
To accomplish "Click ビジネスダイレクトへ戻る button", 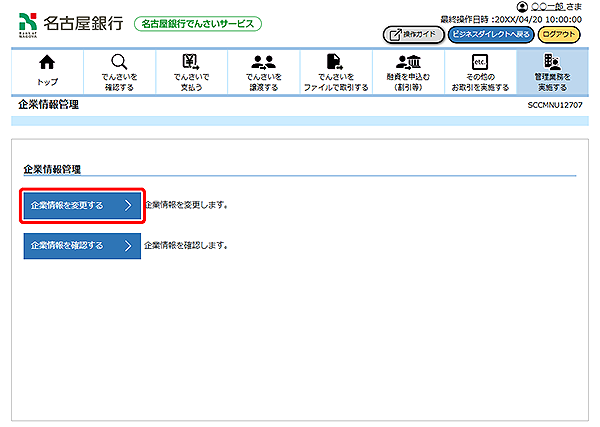I will [x=490, y=34].
